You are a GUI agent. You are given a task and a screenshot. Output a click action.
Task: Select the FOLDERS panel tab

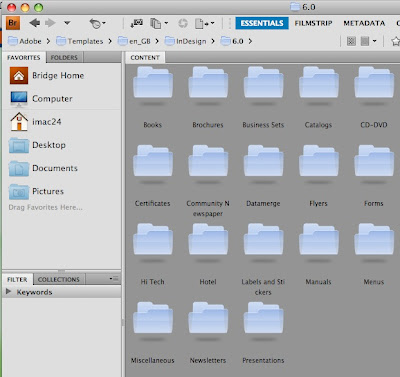tap(64, 57)
